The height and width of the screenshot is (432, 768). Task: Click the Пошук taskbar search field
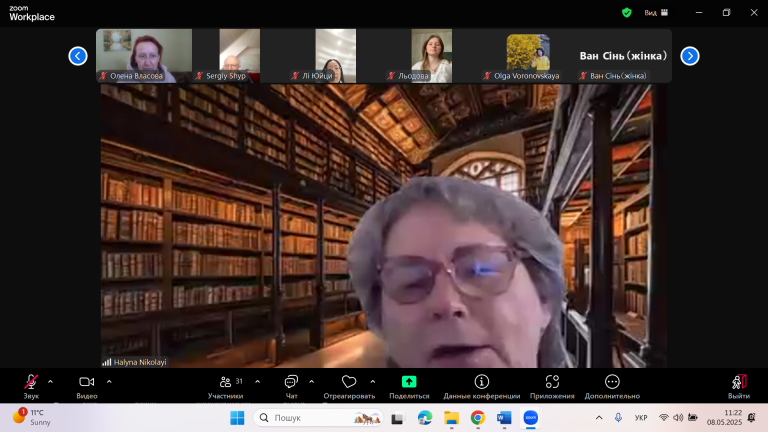318,418
